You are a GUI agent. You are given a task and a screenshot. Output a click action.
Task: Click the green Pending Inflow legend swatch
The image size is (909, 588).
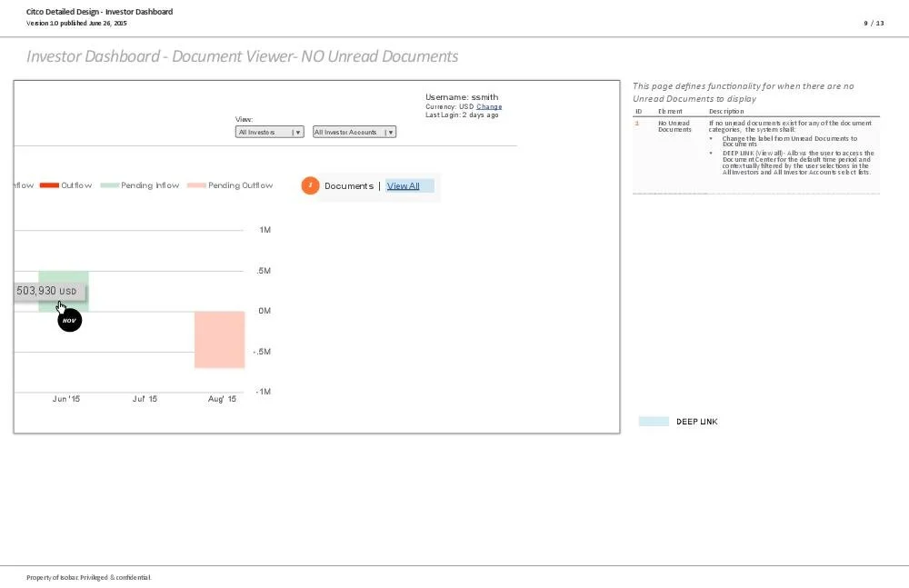click(x=110, y=185)
